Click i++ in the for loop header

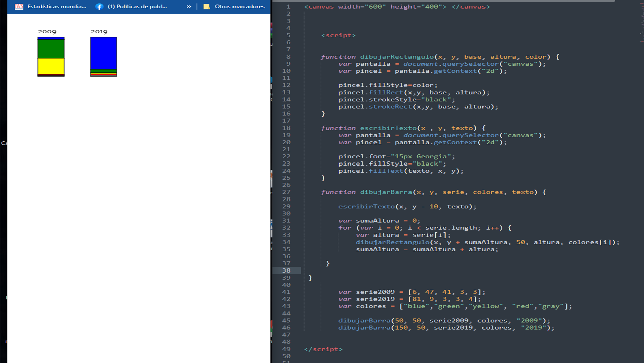[493, 228]
